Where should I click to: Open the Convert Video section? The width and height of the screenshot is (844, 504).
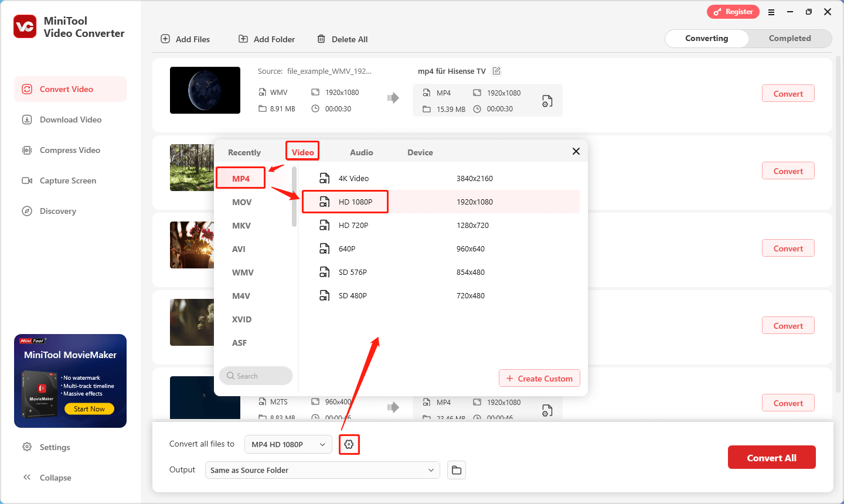70,89
